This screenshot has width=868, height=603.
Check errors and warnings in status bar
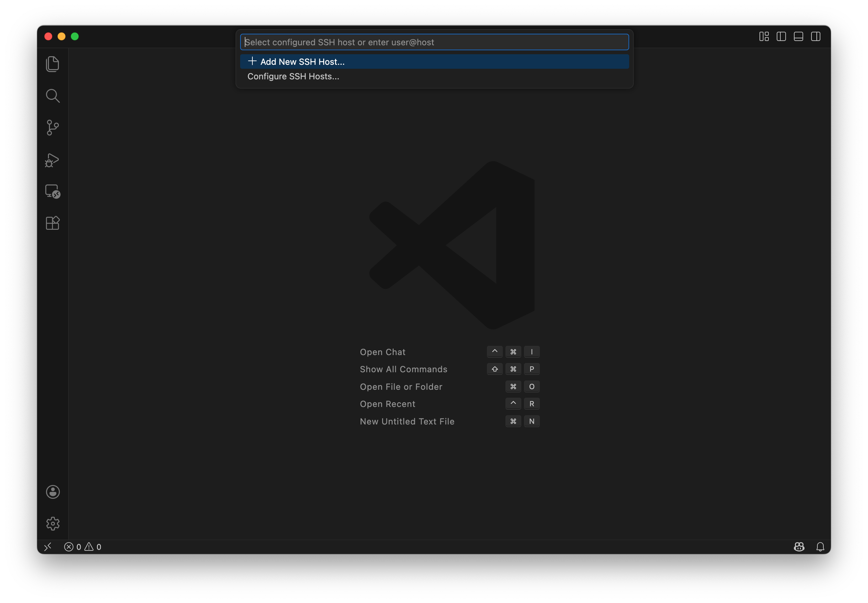pyautogui.click(x=82, y=547)
